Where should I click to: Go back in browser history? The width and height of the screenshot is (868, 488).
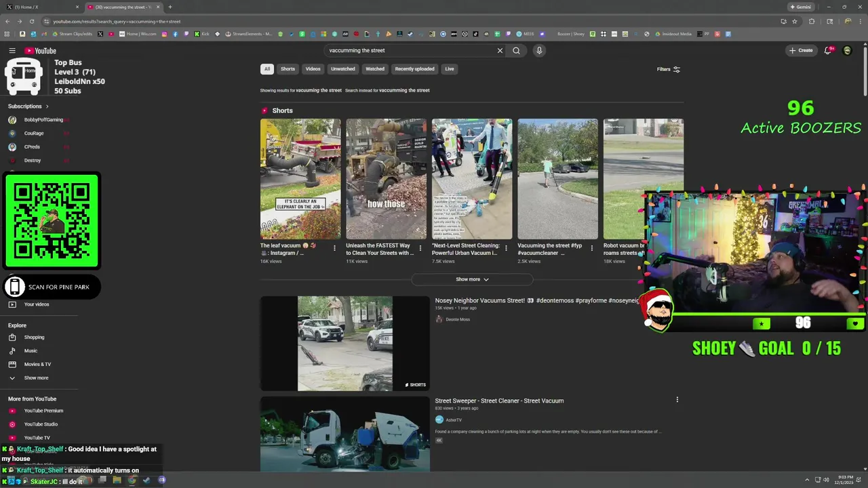coord(7,21)
